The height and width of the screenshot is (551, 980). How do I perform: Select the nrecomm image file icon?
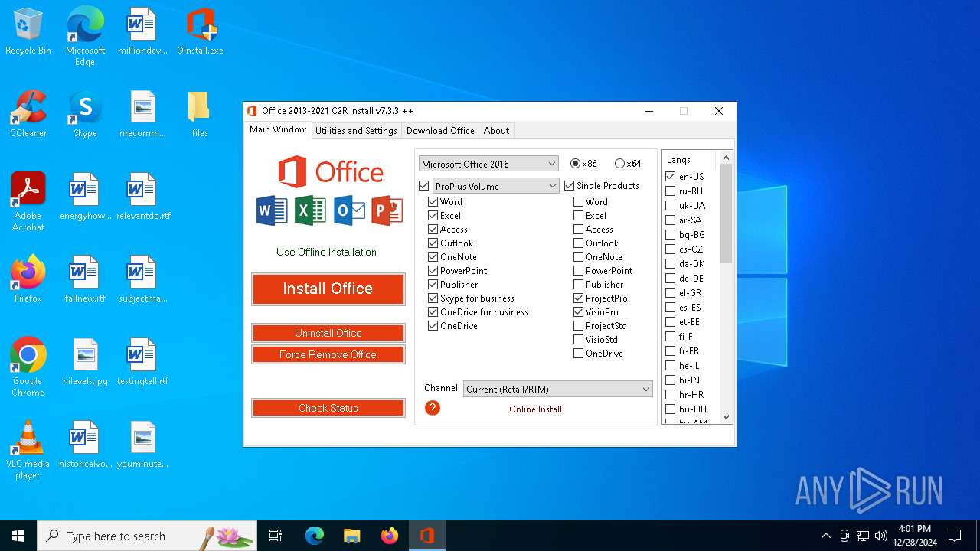pos(142,115)
